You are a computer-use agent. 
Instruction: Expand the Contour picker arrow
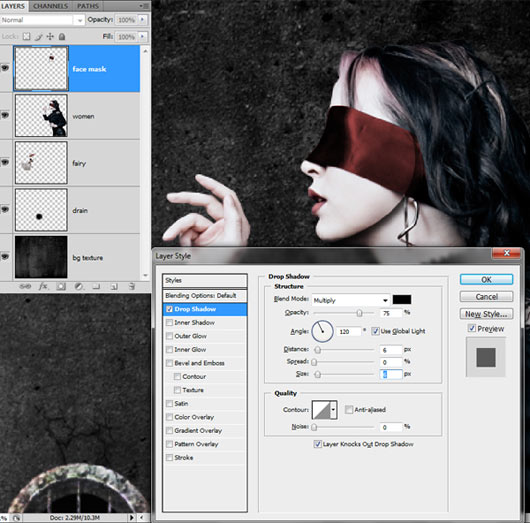click(x=333, y=409)
